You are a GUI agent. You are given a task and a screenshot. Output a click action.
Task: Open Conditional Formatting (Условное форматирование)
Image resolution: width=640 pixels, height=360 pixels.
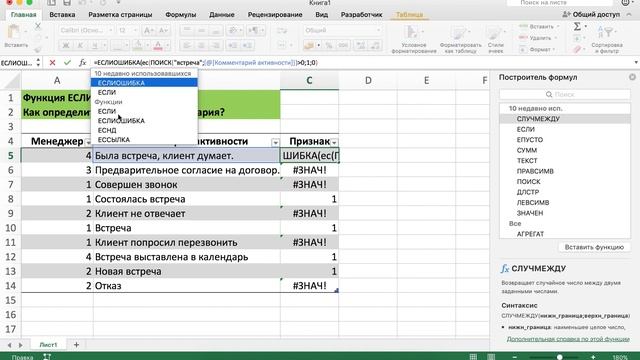click(414, 39)
